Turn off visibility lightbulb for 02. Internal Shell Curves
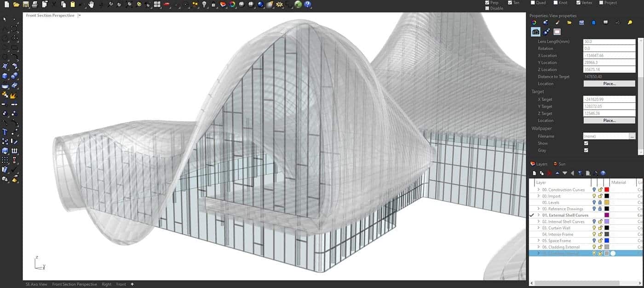 pos(594,221)
